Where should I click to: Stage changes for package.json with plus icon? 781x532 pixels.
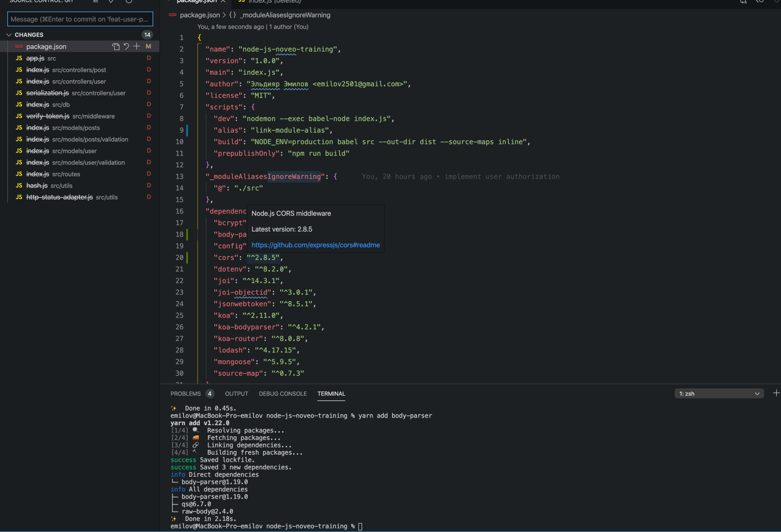point(137,46)
